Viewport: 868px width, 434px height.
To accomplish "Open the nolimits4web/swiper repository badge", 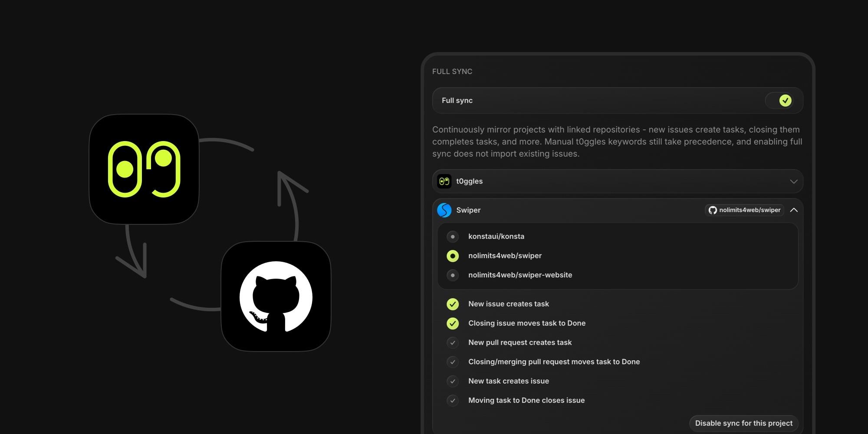I will [745, 210].
